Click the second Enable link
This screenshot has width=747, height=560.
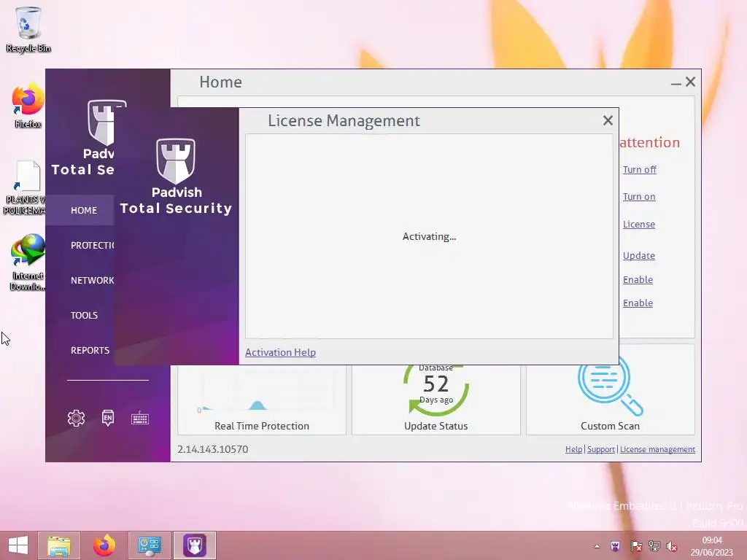(x=638, y=303)
